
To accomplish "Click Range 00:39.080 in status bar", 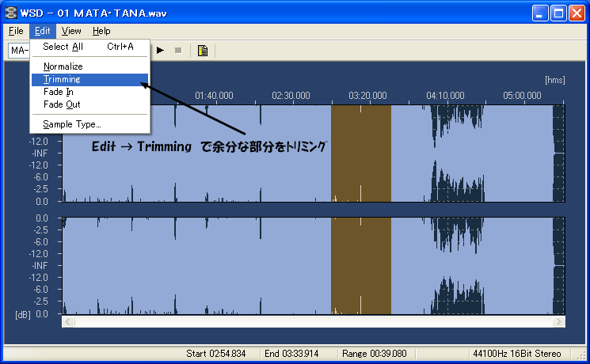I will tap(375, 354).
